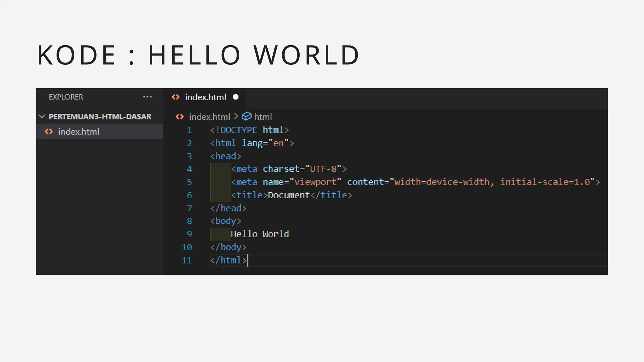The height and width of the screenshot is (362, 644).
Task: Click line number 4 in gutter
Action: click(x=189, y=169)
